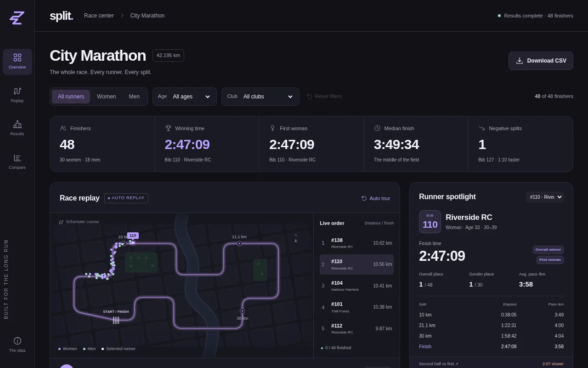Click the split logo icon in sidebar
Viewport: 588px width, 368px height.
17,18
